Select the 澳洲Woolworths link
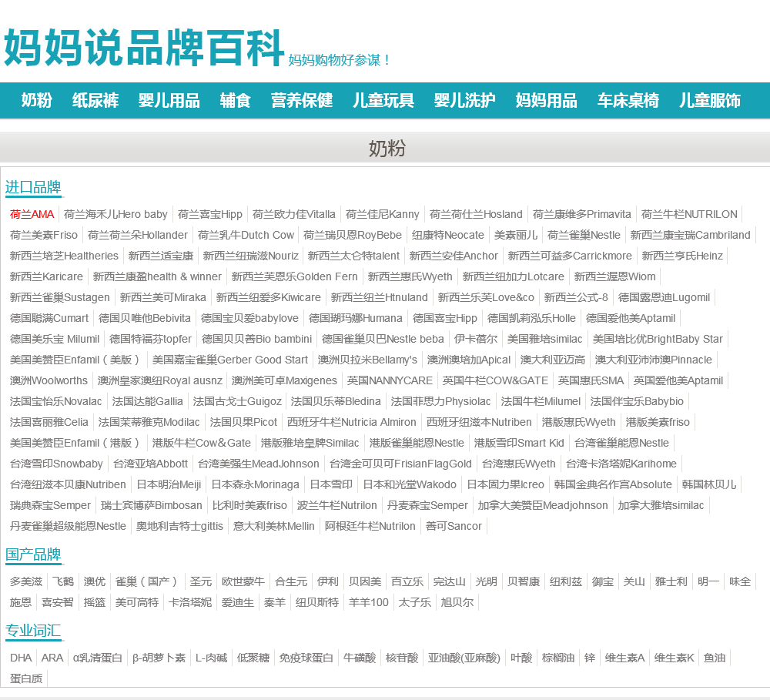 click(49, 380)
